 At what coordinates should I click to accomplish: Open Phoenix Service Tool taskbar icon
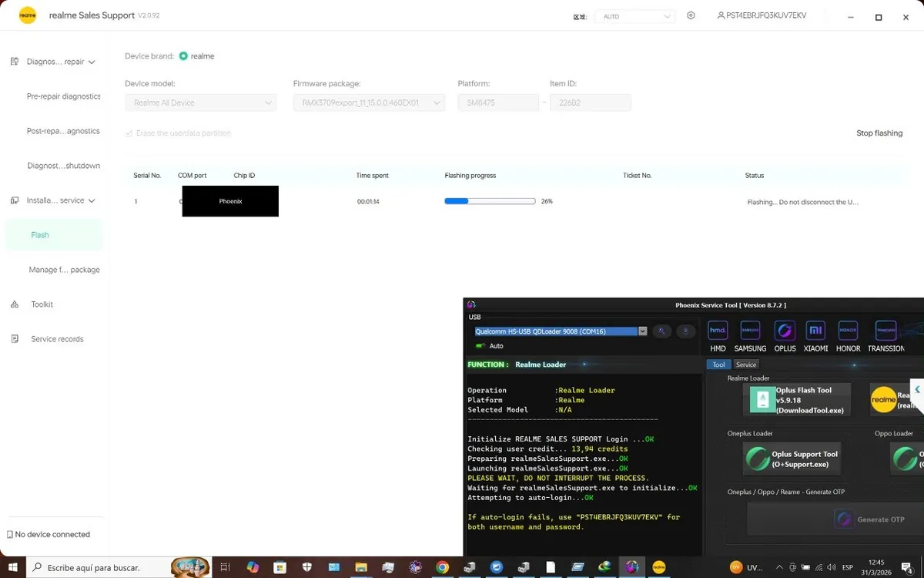pos(632,567)
